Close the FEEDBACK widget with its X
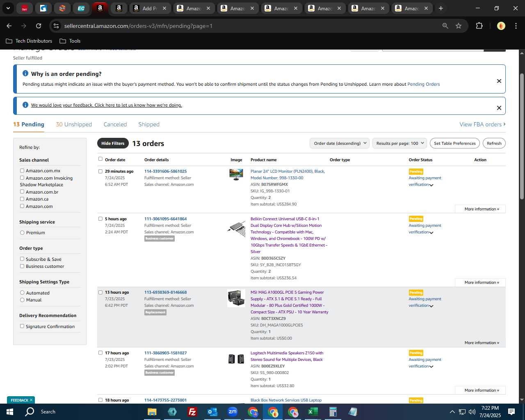Screen dimensions: 525x420 click(x=31, y=400)
